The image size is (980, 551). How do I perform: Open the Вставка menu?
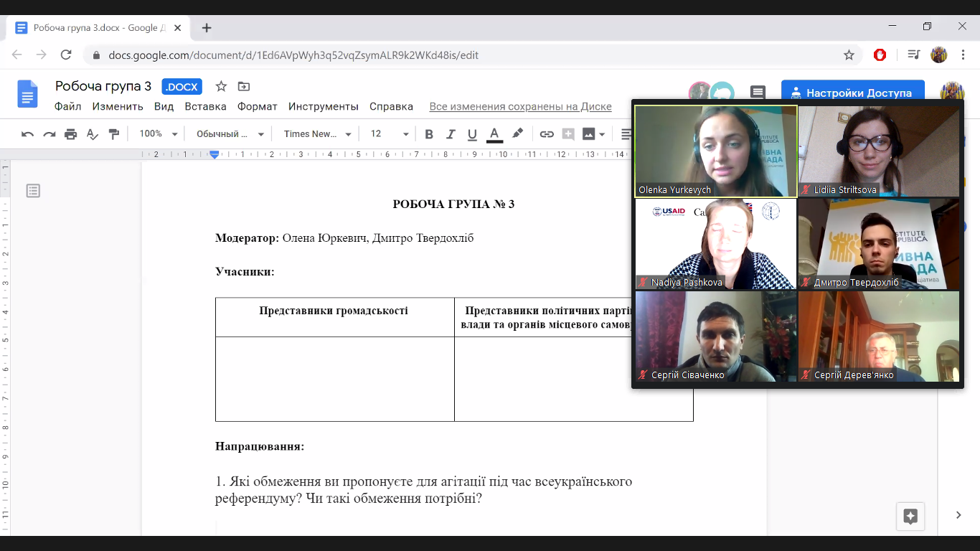(206, 106)
